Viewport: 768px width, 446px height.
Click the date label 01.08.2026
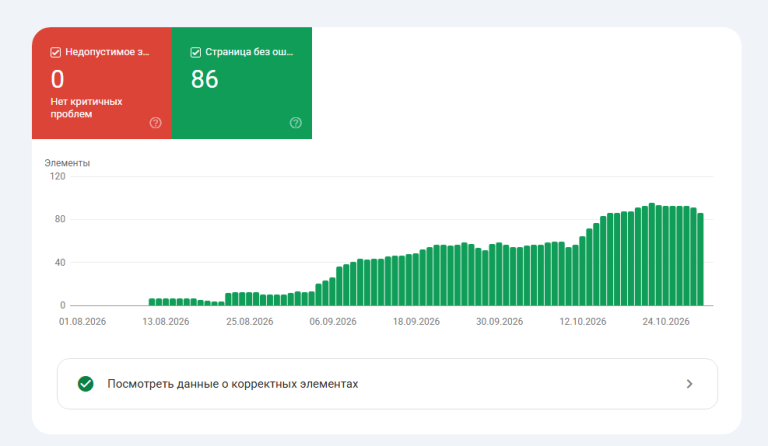point(82,322)
